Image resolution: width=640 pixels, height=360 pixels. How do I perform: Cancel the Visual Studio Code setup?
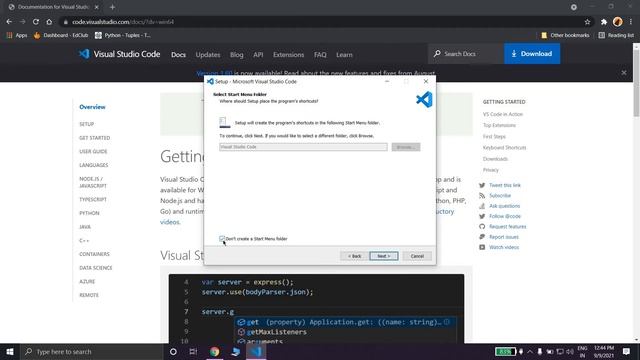tap(417, 256)
